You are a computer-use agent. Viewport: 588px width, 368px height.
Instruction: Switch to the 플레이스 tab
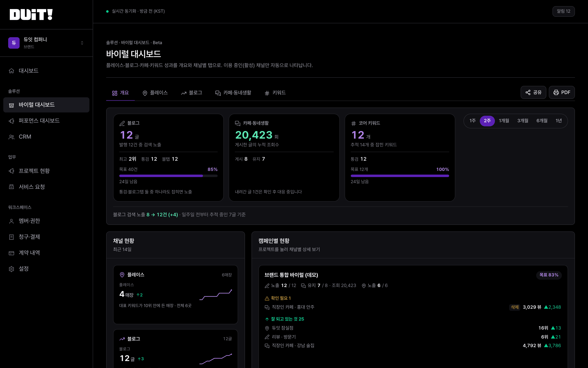pyautogui.click(x=155, y=93)
